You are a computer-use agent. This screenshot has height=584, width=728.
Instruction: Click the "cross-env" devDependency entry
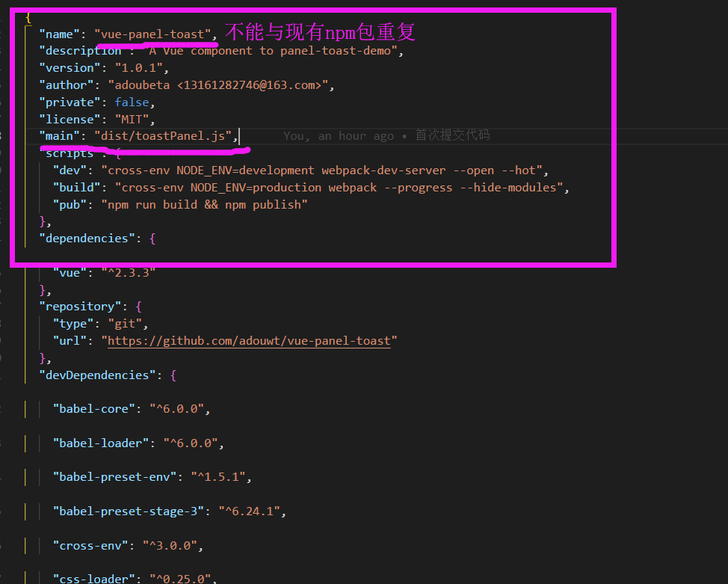tap(87, 546)
